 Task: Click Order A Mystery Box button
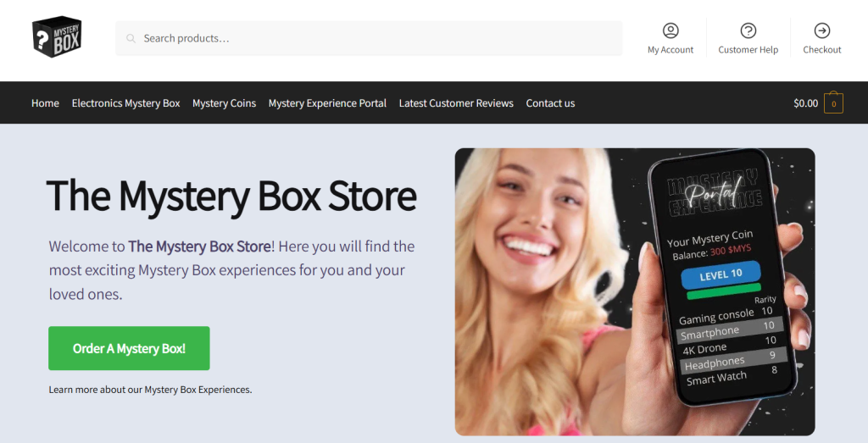tap(129, 348)
